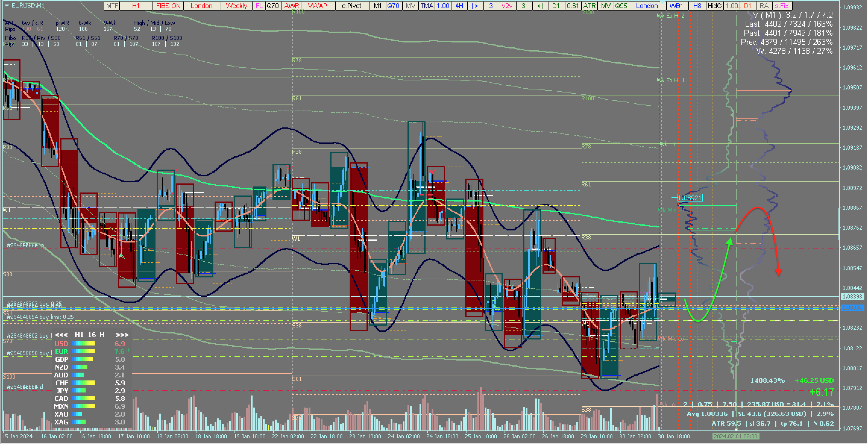The height and width of the screenshot is (444, 868).
Task: Click the >>> arrow in currency strength panel
Action: [x=122, y=335]
